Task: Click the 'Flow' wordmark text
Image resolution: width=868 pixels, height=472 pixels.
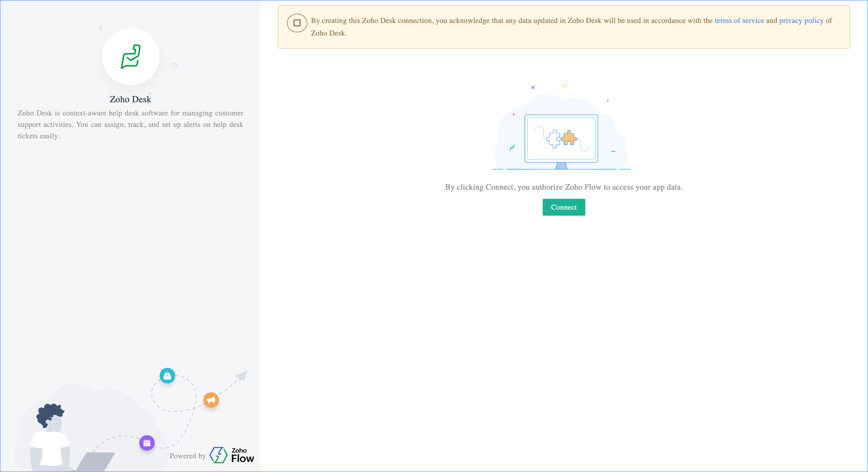Action: point(243,459)
